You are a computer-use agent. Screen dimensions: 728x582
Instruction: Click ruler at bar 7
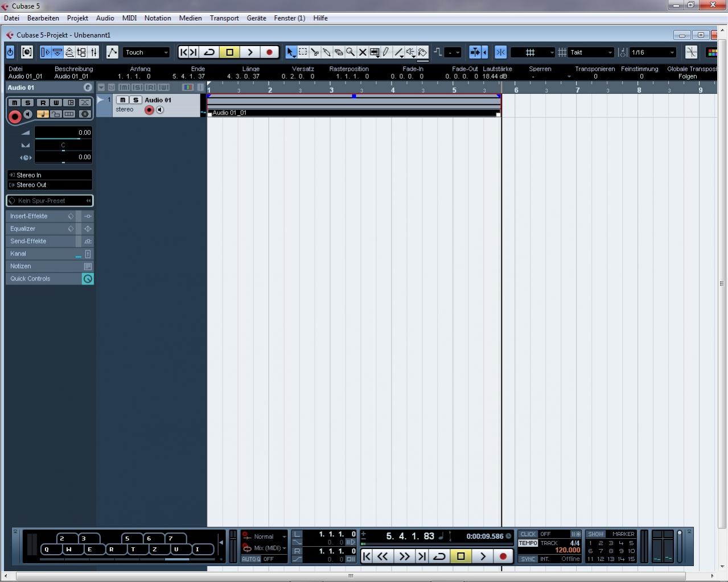click(577, 90)
